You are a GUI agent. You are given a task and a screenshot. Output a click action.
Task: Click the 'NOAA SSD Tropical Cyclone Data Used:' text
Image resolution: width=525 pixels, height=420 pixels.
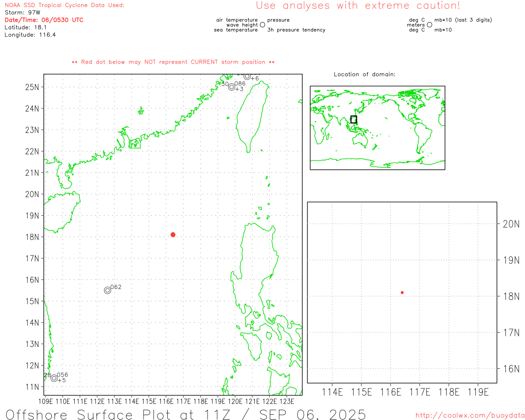(x=64, y=5)
